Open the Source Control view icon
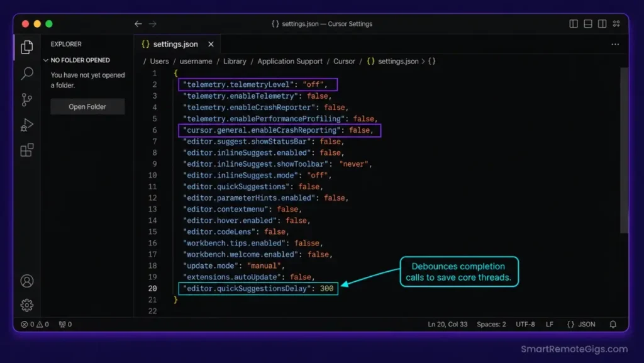Screen dimensions: 644x363 (x=27, y=100)
